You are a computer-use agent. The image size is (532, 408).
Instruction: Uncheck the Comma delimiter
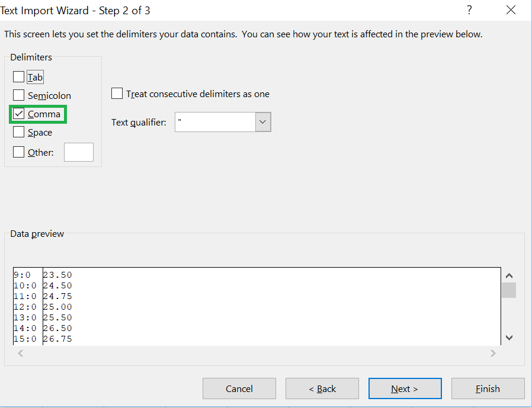18,114
